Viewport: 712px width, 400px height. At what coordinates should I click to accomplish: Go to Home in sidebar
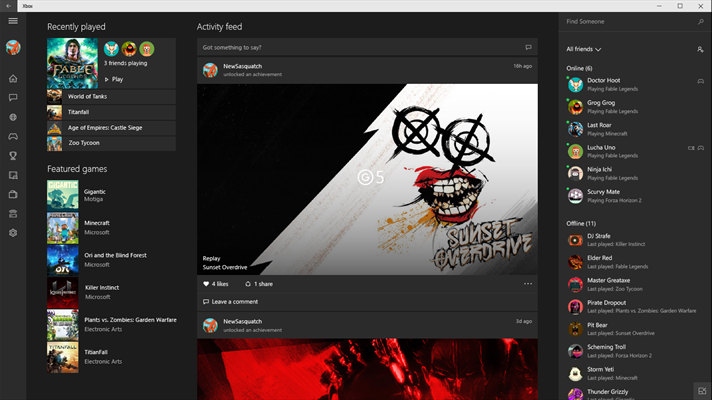point(13,79)
